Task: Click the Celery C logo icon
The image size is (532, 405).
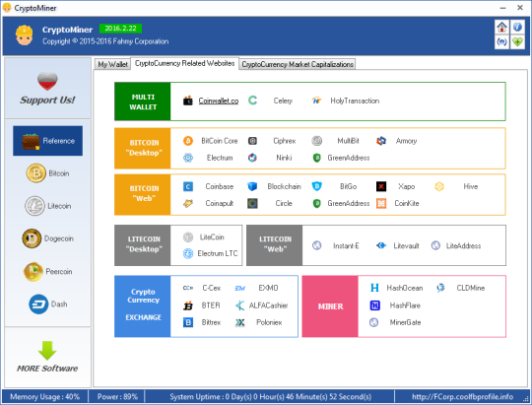Action: (252, 101)
